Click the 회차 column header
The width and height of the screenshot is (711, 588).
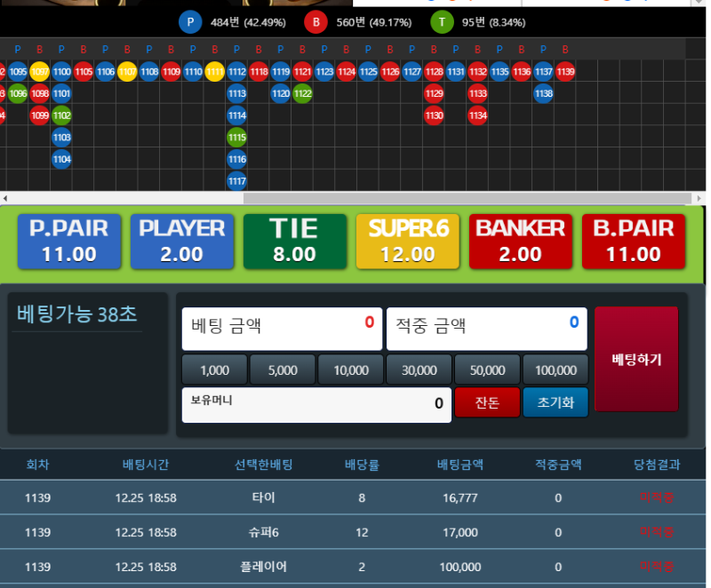37,465
